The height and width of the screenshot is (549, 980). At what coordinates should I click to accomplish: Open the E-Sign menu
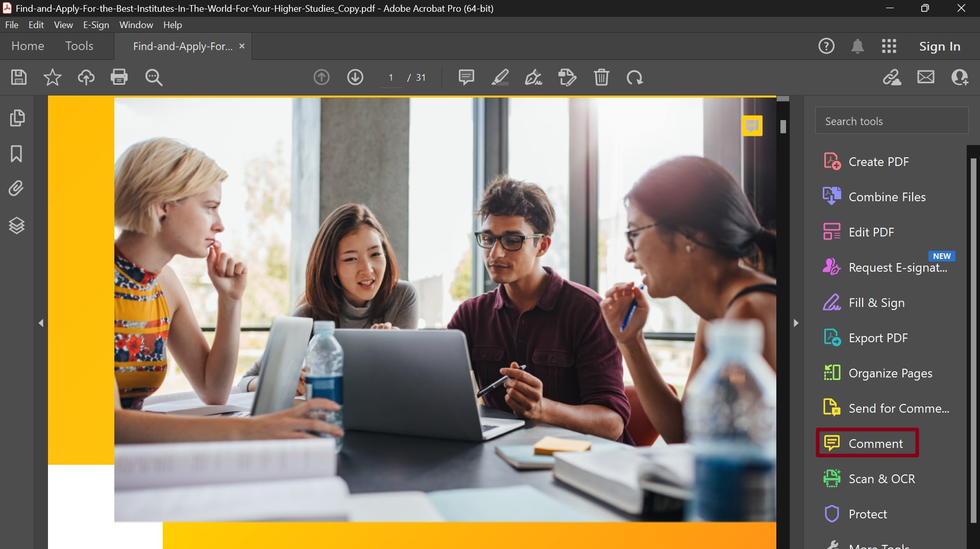click(95, 25)
